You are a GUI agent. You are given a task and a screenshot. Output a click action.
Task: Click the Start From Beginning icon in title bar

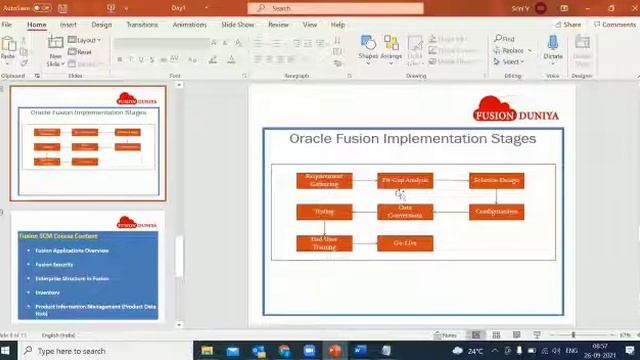coord(111,8)
